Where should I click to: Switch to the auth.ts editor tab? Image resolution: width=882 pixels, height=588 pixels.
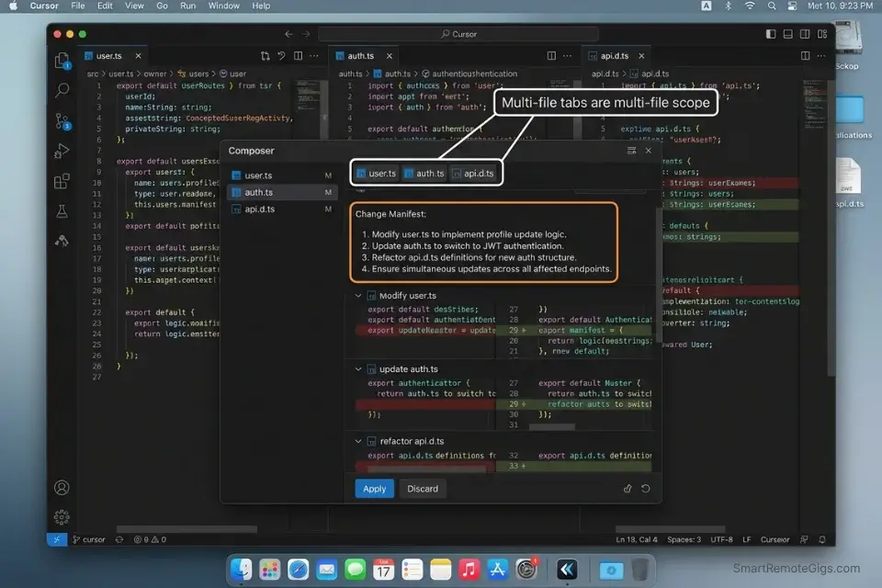360,55
